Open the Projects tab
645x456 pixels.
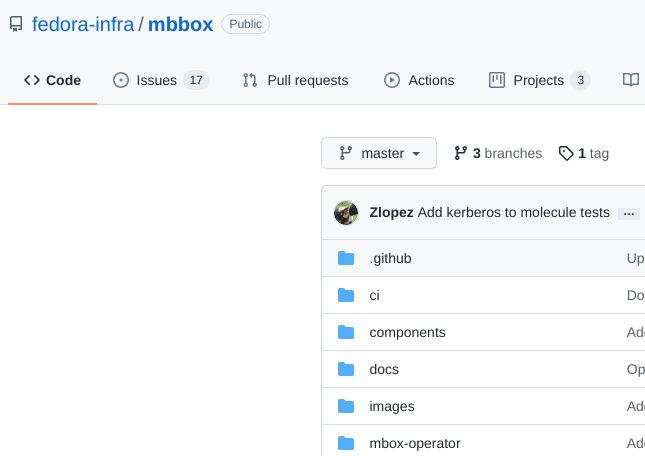click(539, 80)
